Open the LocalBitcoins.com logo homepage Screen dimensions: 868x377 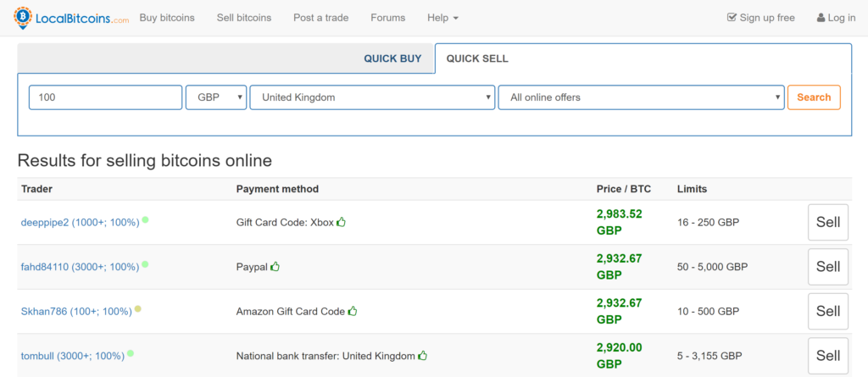coord(71,18)
